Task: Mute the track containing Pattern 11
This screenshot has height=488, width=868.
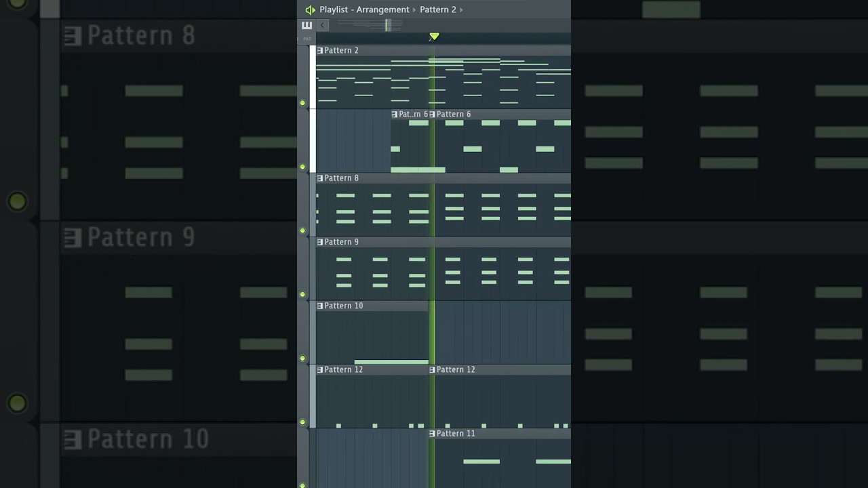Action: pyautogui.click(x=302, y=485)
